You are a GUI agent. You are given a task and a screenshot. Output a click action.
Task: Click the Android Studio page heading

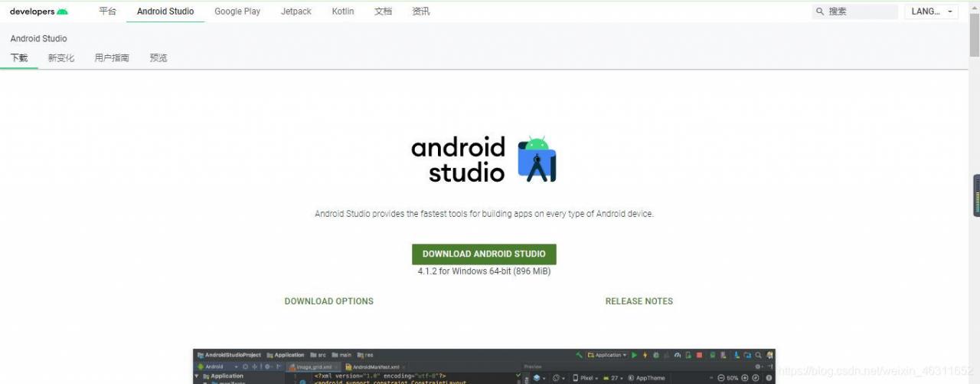38,38
